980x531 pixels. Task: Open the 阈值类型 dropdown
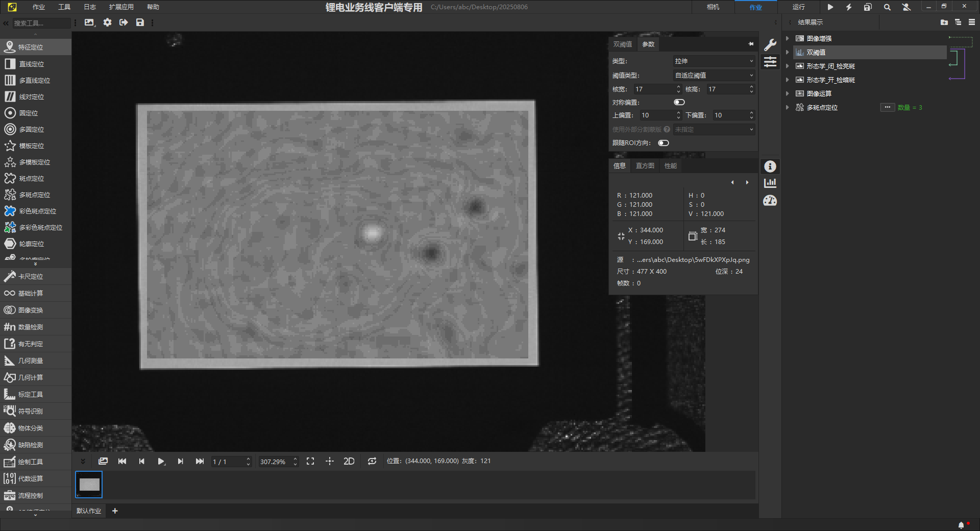point(714,75)
